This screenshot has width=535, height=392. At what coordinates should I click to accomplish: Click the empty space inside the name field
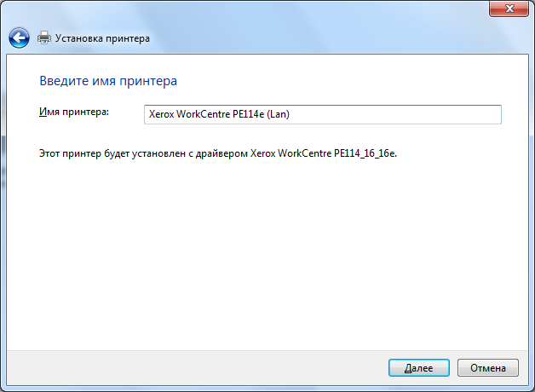pos(396,114)
